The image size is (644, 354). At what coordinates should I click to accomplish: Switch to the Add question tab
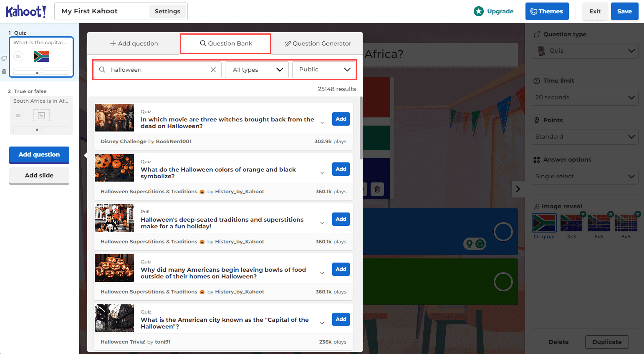(134, 43)
